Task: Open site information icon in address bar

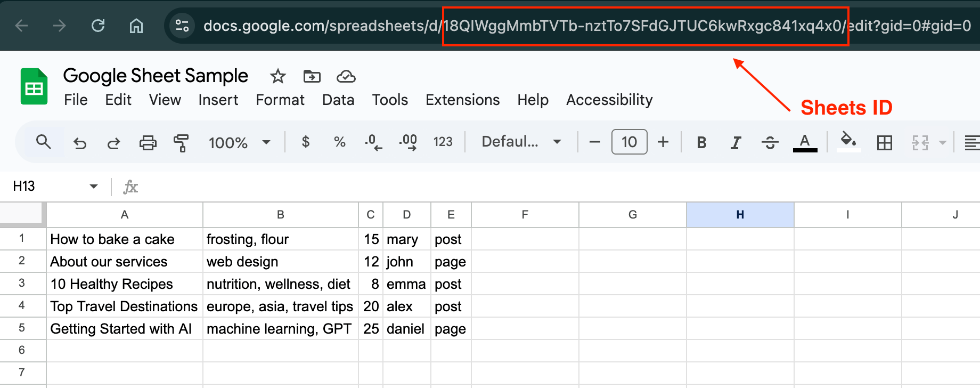Action: tap(182, 26)
